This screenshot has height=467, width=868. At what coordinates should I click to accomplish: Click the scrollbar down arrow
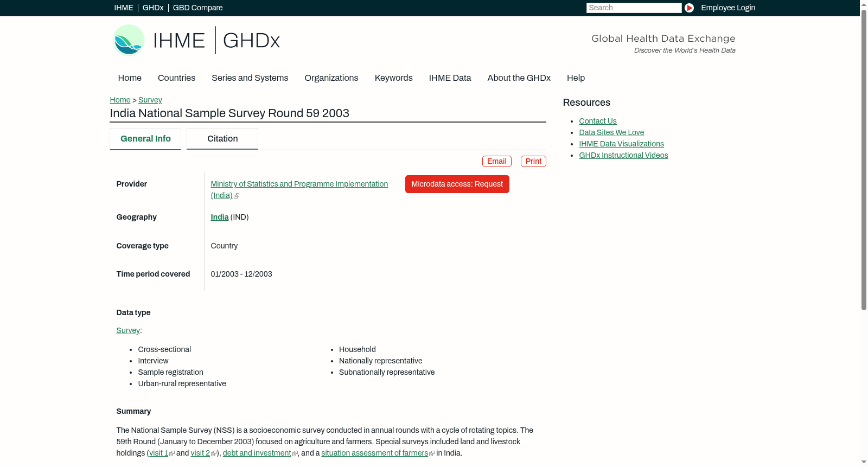pyautogui.click(x=864, y=463)
